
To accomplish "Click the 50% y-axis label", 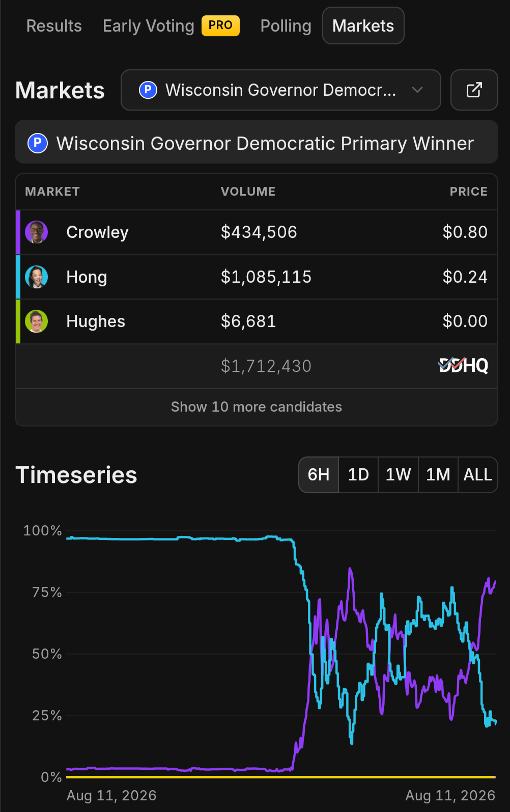I will click(x=47, y=654).
